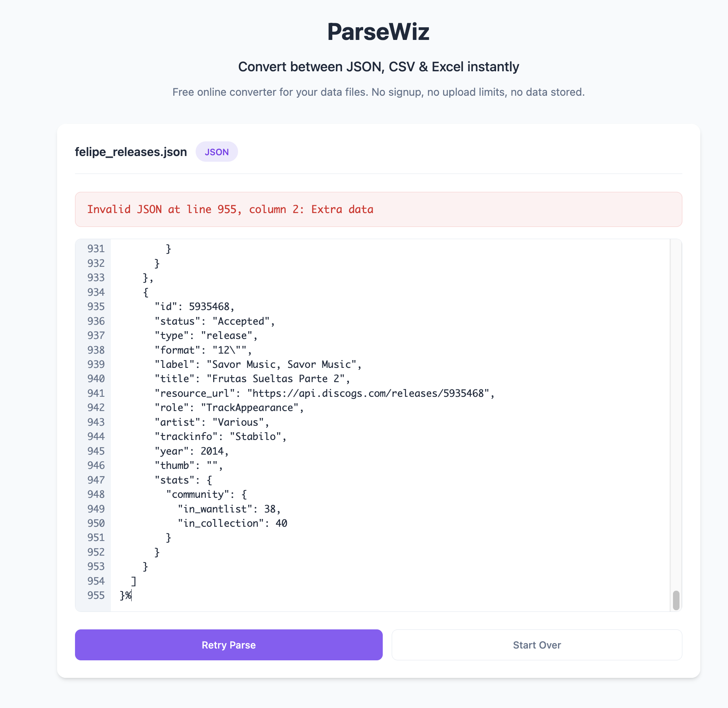This screenshot has width=728, height=708.
Task: Click the tagline Convert between JSON CSV and Excel
Action: point(378,66)
